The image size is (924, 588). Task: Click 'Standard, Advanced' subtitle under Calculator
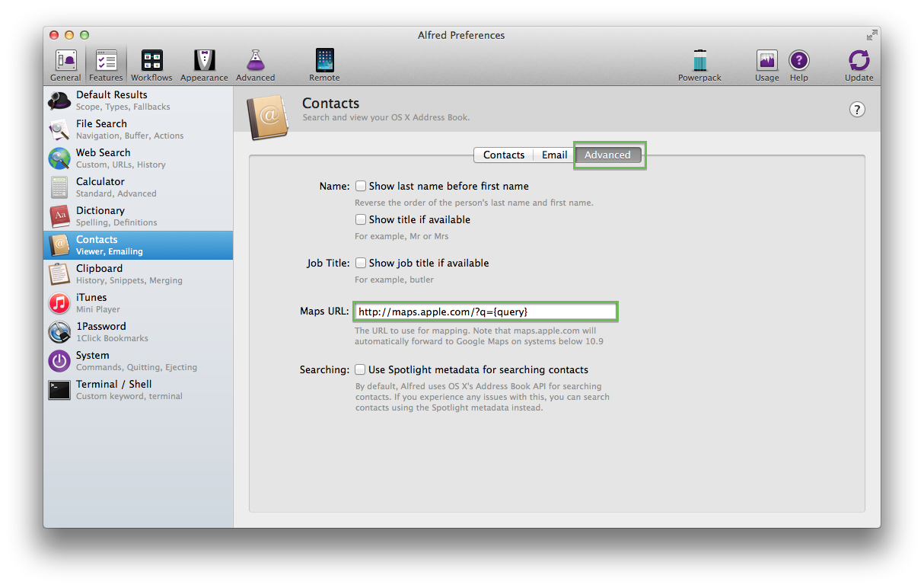point(116,193)
